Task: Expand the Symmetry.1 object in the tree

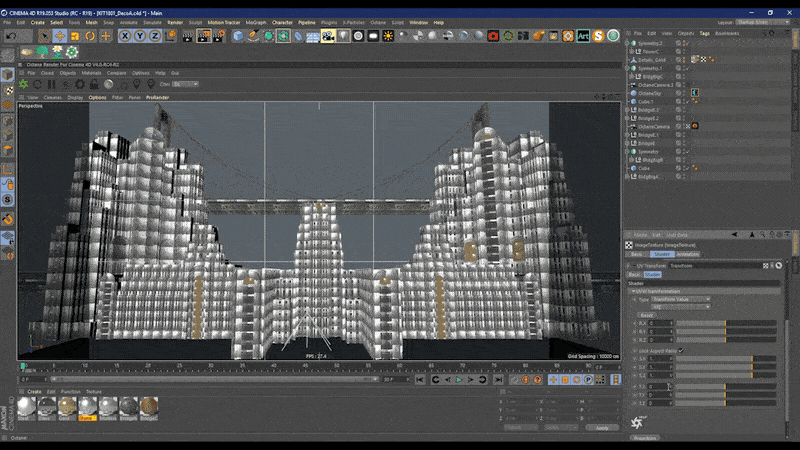Action: [627, 68]
